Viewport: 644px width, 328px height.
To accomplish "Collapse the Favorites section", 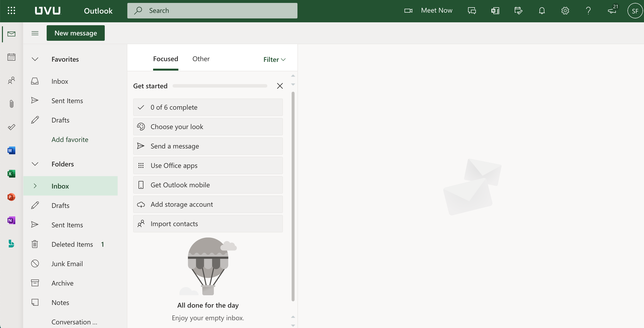I will pos(35,59).
